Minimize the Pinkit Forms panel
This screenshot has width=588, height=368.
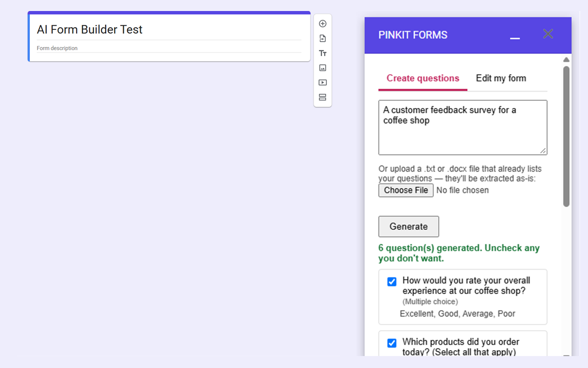point(515,38)
